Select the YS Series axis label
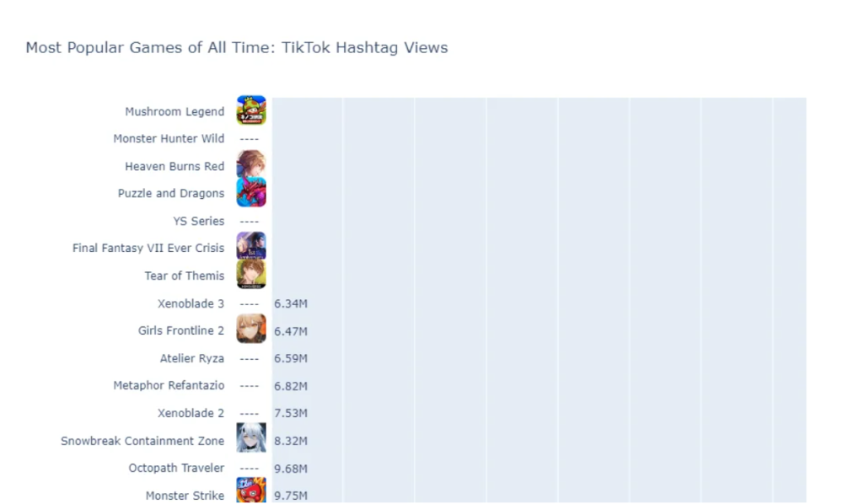Screen dimensions: 843x504 tap(199, 221)
